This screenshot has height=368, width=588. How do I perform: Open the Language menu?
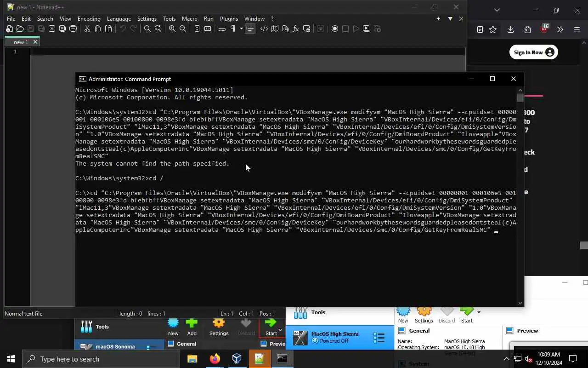[119, 19]
